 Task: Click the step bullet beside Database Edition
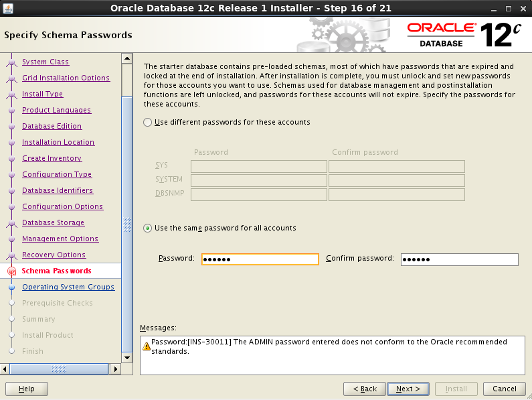(x=12, y=127)
